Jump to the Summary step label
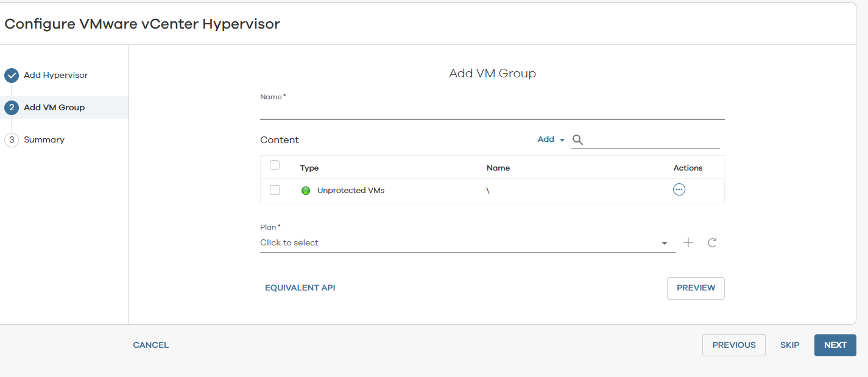Screen dimensions: 868x377 pyautogui.click(x=44, y=140)
